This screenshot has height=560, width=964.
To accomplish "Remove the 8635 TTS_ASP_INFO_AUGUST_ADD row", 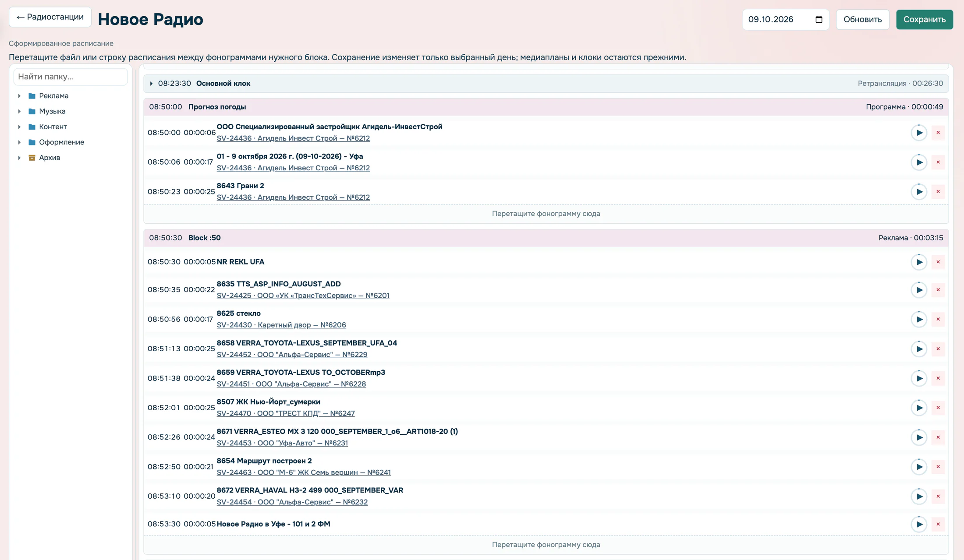I will 938,290.
